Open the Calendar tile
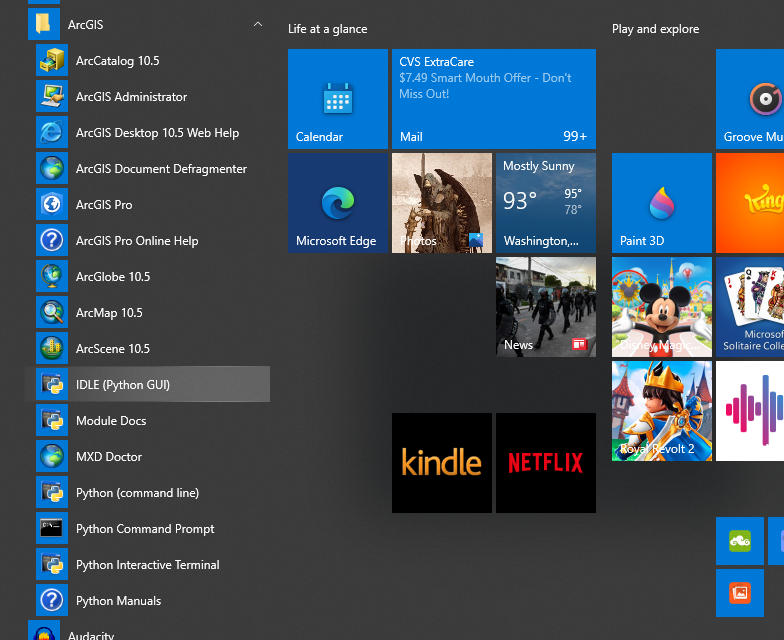Image resolution: width=784 pixels, height=640 pixels. click(338, 99)
